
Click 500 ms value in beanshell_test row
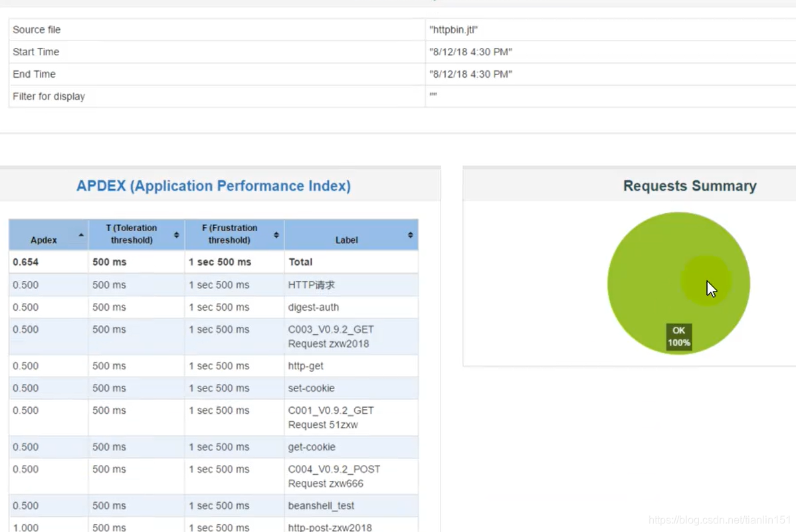pos(109,505)
